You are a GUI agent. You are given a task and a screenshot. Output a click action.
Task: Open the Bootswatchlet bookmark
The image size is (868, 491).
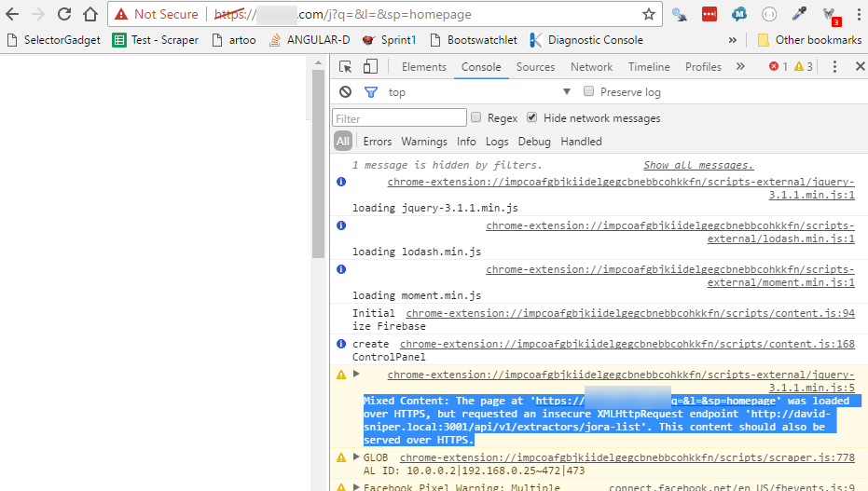[474, 40]
